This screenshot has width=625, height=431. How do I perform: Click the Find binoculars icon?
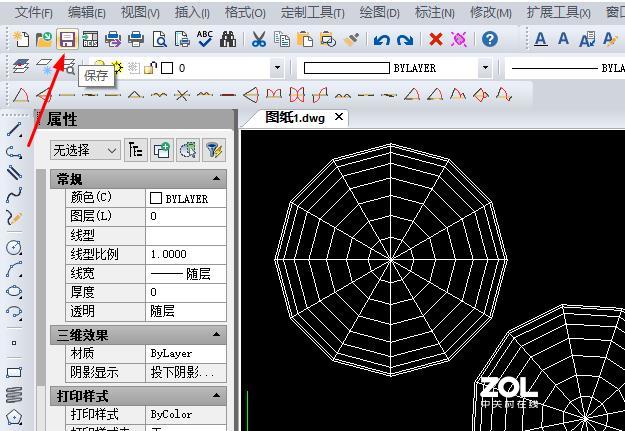tap(228, 39)
